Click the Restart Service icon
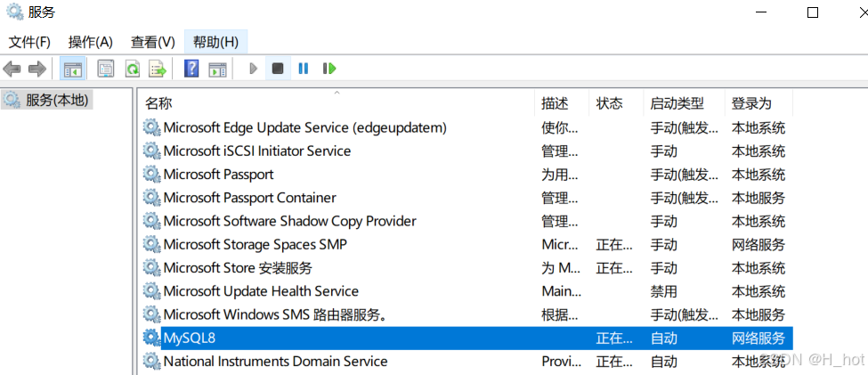The height and width of the screenshot is (375, 868). pyautogui.click(x=330, y=69)
